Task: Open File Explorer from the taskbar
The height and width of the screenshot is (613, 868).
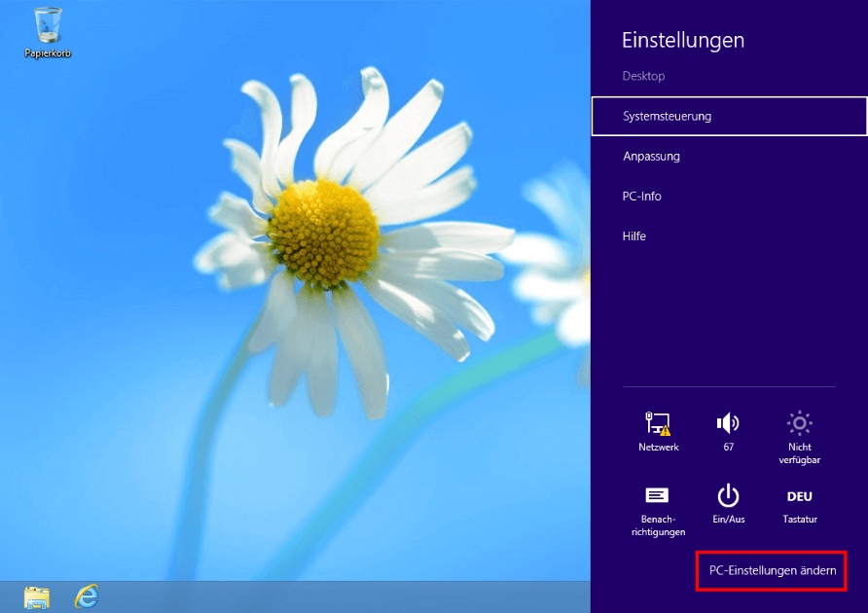Action: 37,597
